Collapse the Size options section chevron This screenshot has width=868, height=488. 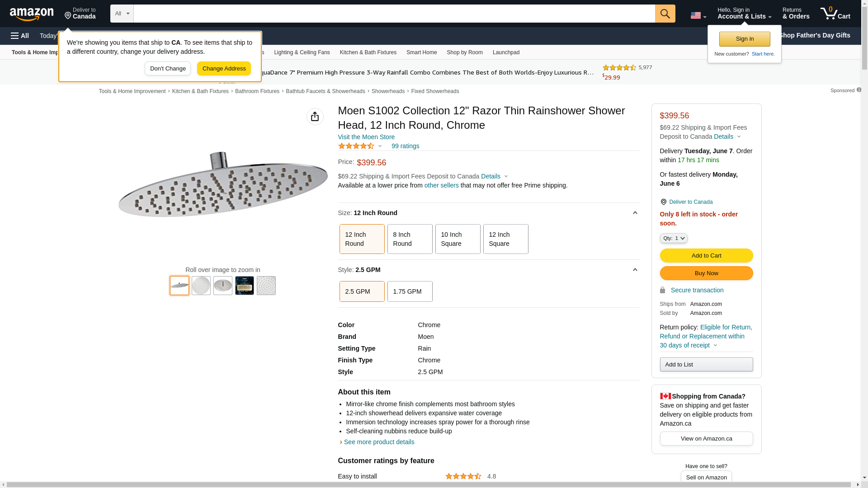[x=635, y=213]
